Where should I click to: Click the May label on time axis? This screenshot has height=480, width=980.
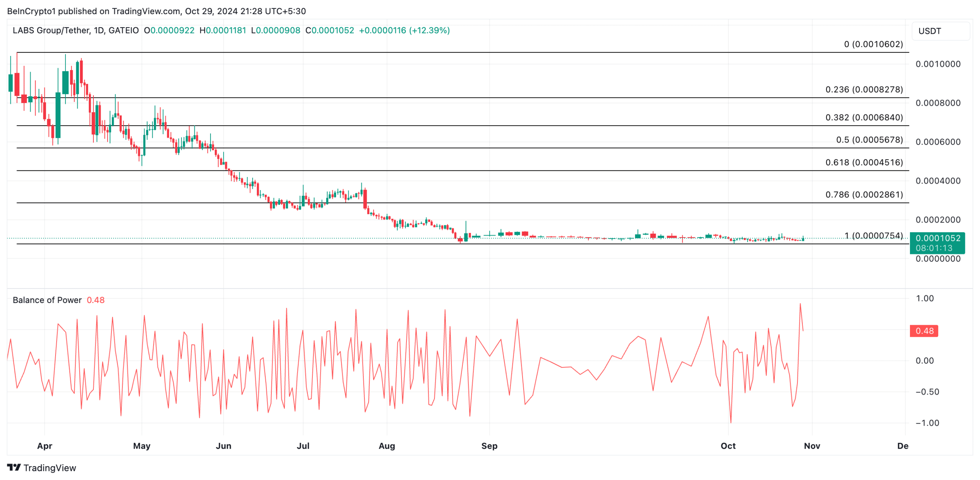point(142,446)
